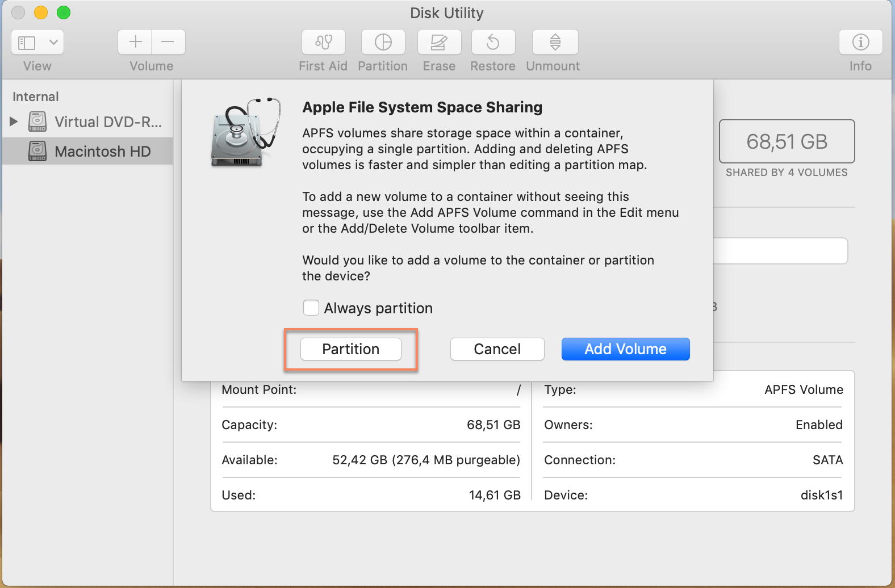This screenshot has width=895, height=588.
Task: Click the SHARED BY 4 VOLUMES label
Action: [787, 173]
